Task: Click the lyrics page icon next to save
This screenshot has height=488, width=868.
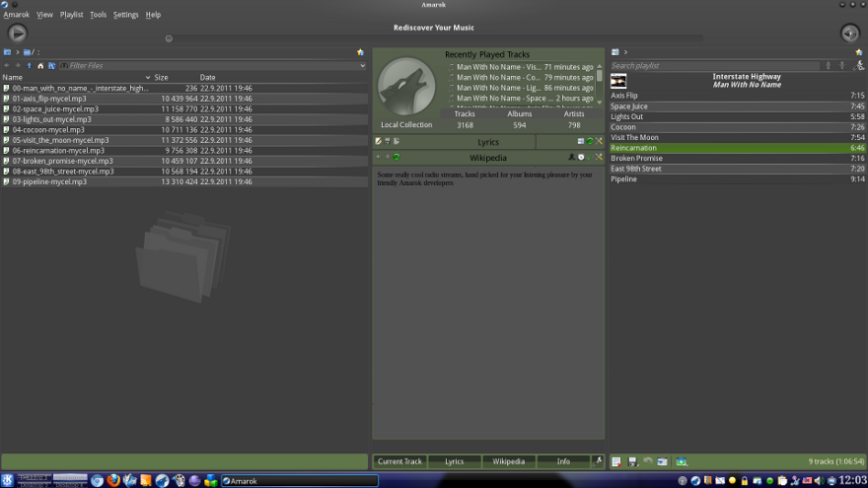Action: pos(397,142)
